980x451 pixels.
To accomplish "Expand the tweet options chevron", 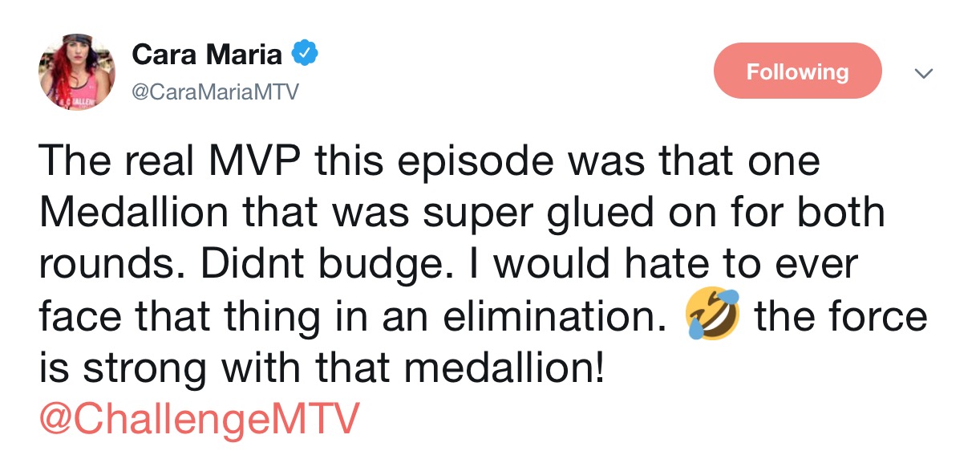I will [925, 73].
